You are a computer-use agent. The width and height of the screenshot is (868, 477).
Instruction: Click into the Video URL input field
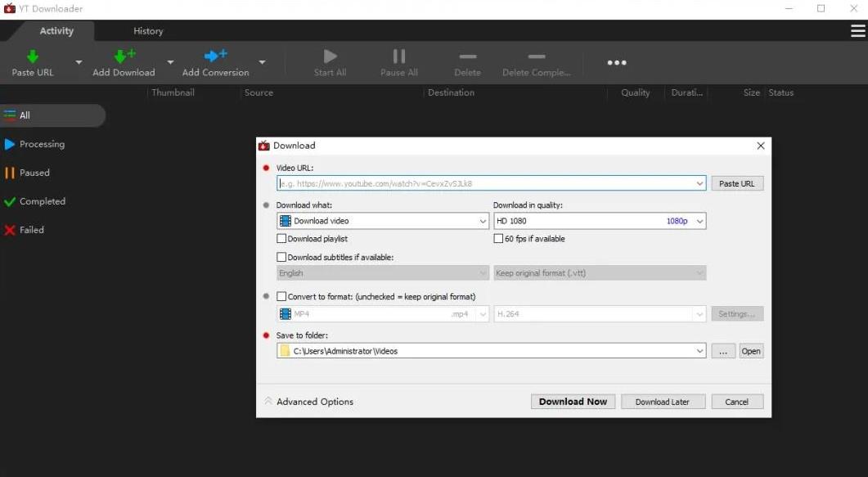tap(485, 184)
